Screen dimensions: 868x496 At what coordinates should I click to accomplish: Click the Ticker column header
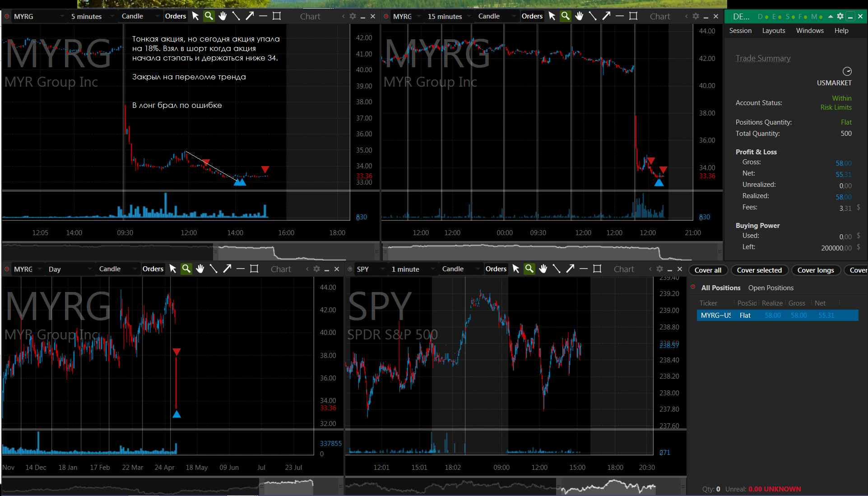coord(708,303)
